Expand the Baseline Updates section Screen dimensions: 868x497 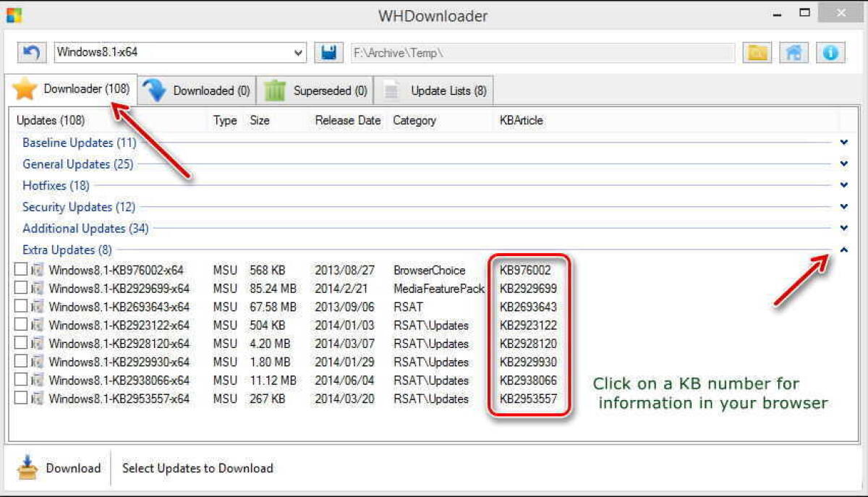coord(844,142)
